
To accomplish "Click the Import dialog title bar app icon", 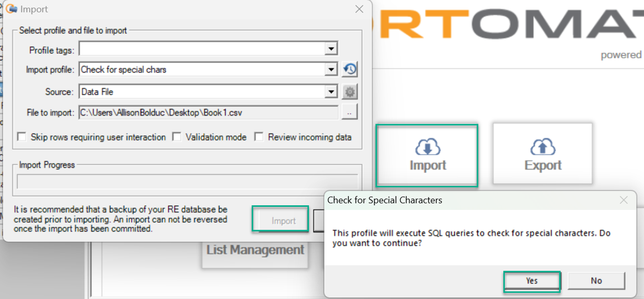I will tap(11, 9).
